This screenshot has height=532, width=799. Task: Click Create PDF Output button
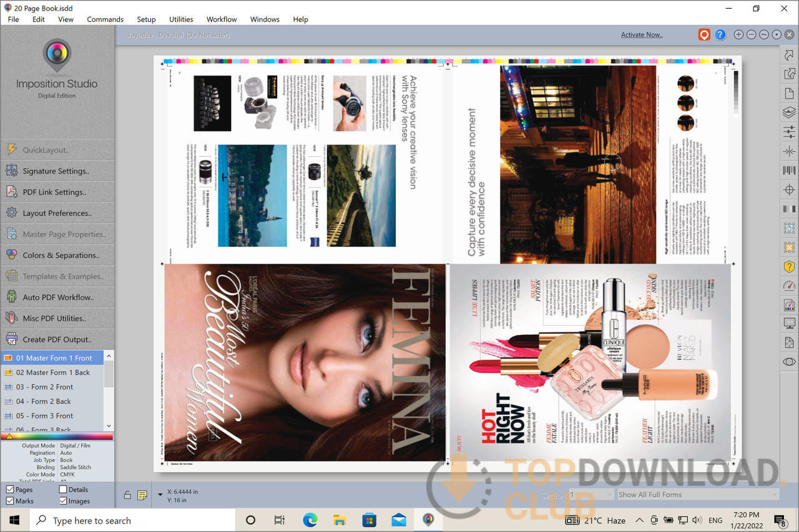pyautogui.click(x=57, y=339)
